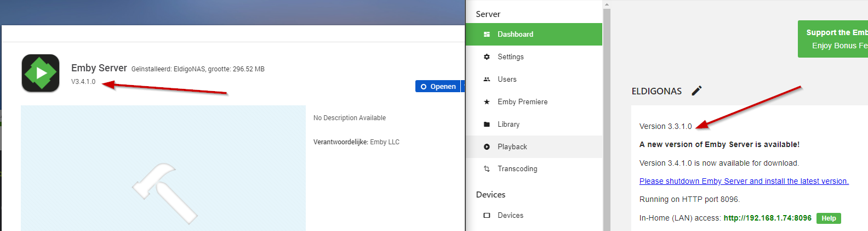This screenshot has width=868, height=231.
Task: Open the Settings menu item
Action: click(x=534, y=57)
